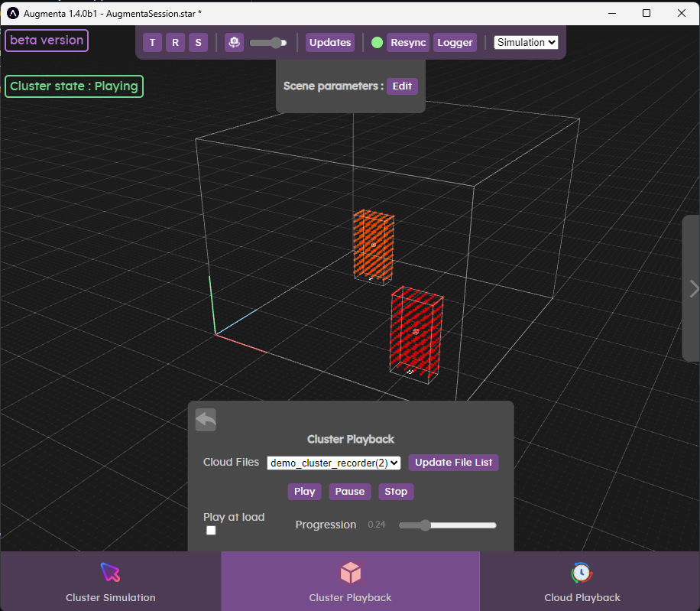Enable the Play at load checkbox
This screenshot has width=700, height=611.
click(211, 530)
